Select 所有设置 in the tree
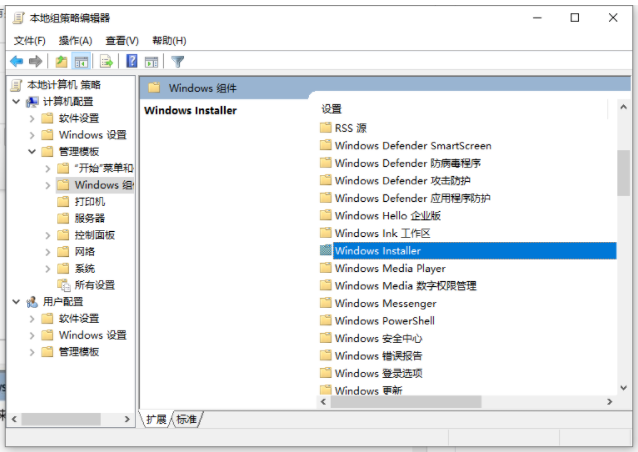 (94, 285)
